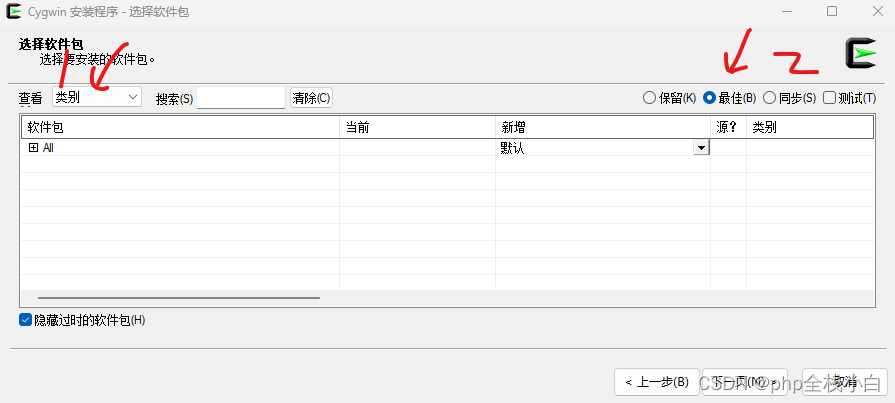Click the Cygwin icon in title bar
895x403 pixels.
[13, 11]
